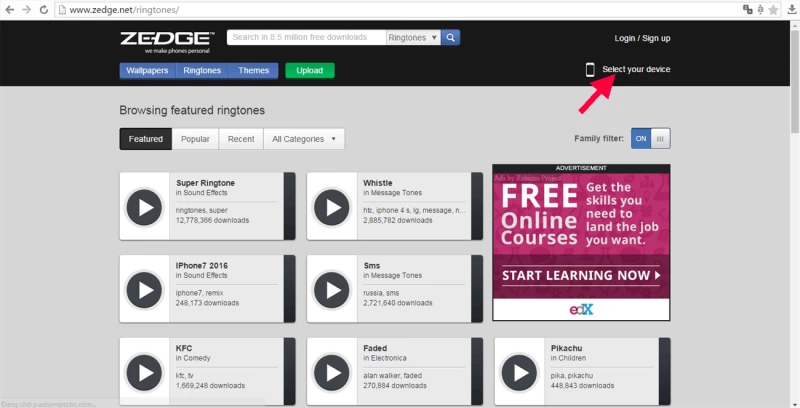Play the Pikachu ringtone preview

coord(521,372)
